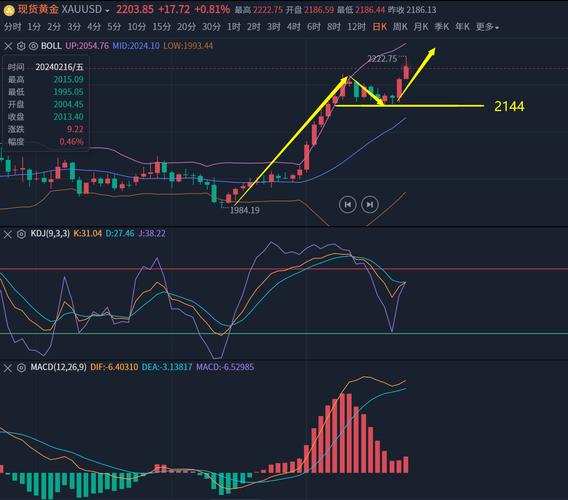Click the date 20240216/五 in info box

click(59, 67)
